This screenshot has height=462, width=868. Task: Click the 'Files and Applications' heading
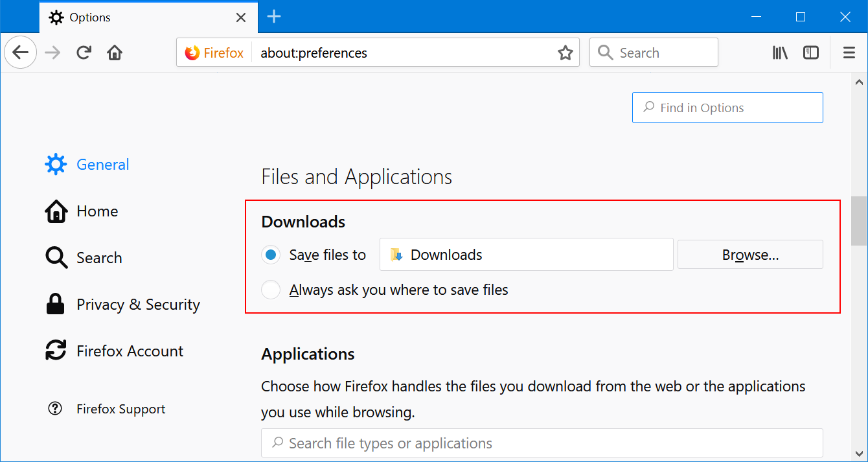[356, 177]
